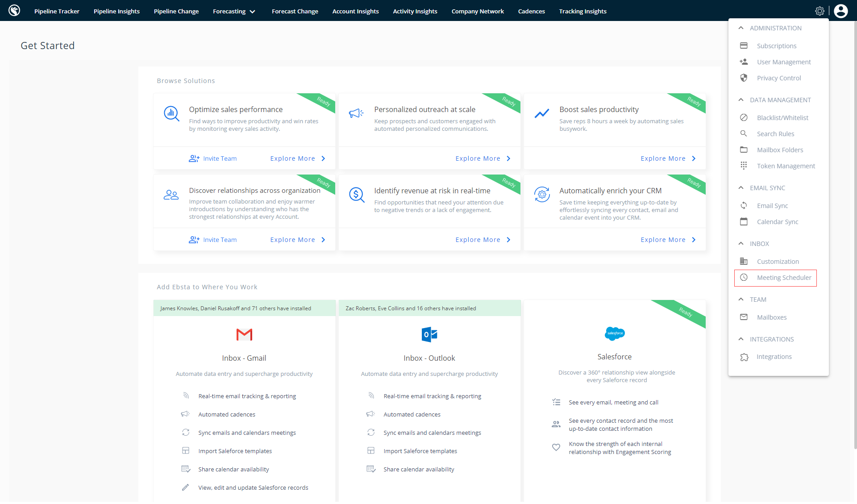Click the page vertical scrollbar
Image resolution: width=857 pixels, height=504 pixels.
point(855,223)
